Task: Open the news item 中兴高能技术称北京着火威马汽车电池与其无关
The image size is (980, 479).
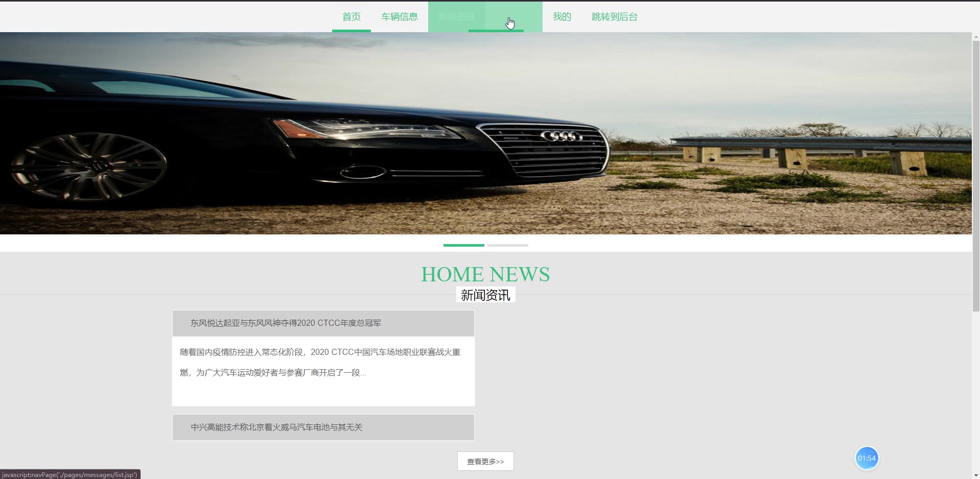Action: pos(323,427)
